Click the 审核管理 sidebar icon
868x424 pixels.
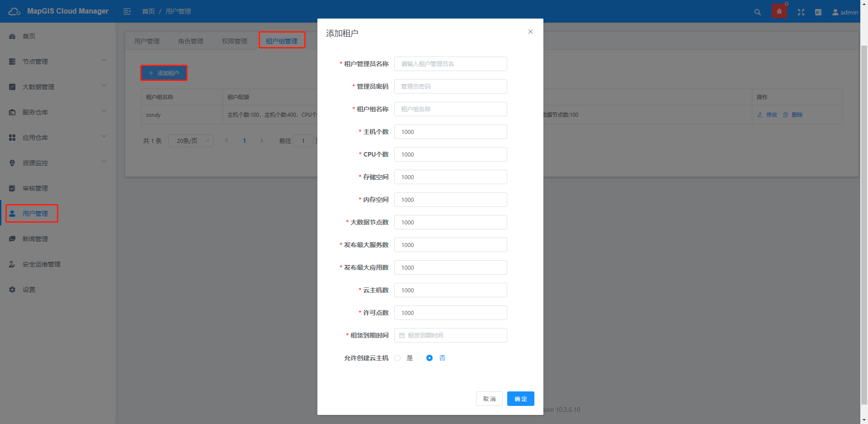pyautogui.click(x=12, y=188)
